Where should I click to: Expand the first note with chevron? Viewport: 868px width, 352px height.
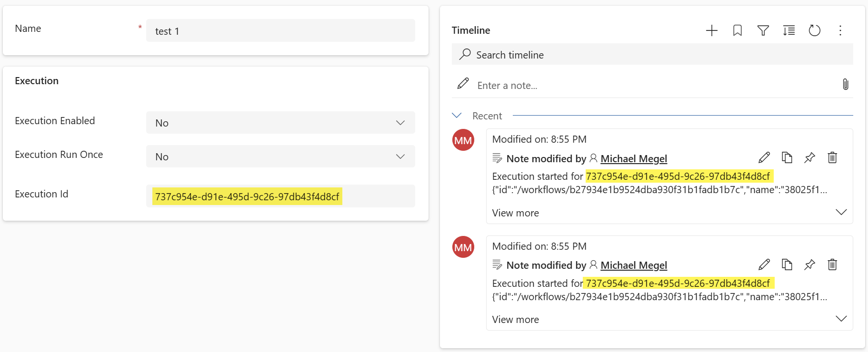coord(841,212)
